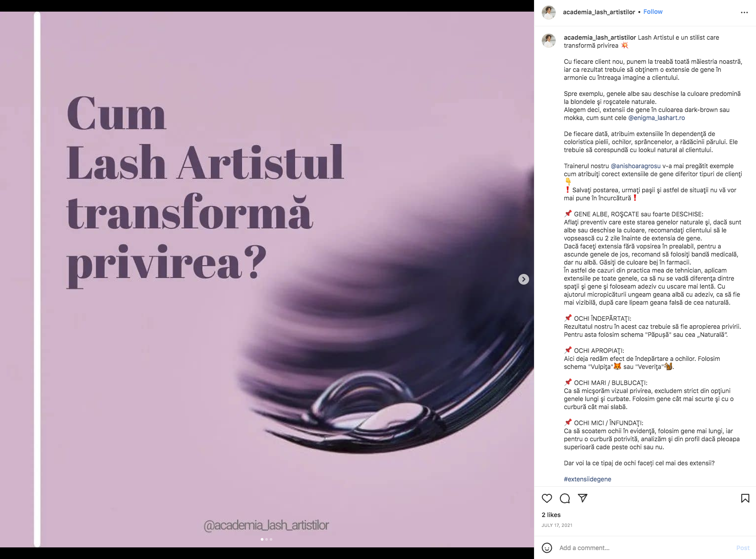The image size is (756, 559).
Task: Open more options three-dot menu
Action: 744,12
